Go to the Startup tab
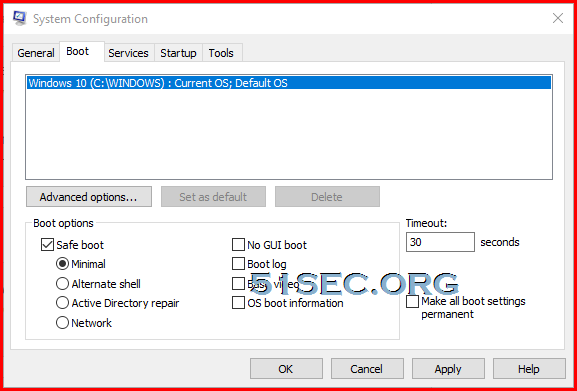Image resolution: width=577 pixels, height=391 pixels. click(178, 53)
